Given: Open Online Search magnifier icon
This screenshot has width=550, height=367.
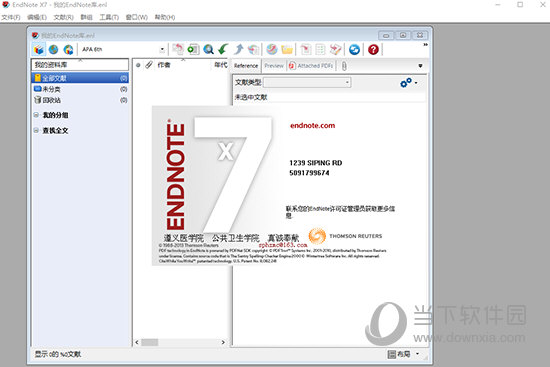Looking at the screenshot, I should tap(208, 49).
